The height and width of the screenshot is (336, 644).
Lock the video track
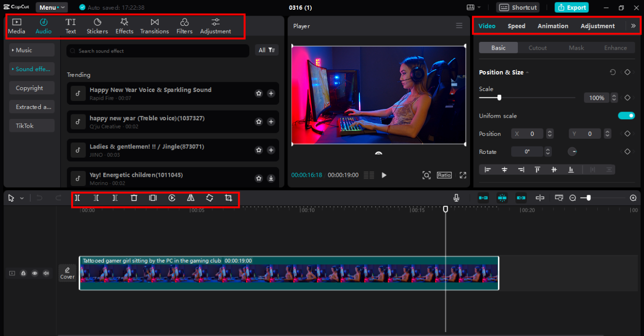click(23, 273)
